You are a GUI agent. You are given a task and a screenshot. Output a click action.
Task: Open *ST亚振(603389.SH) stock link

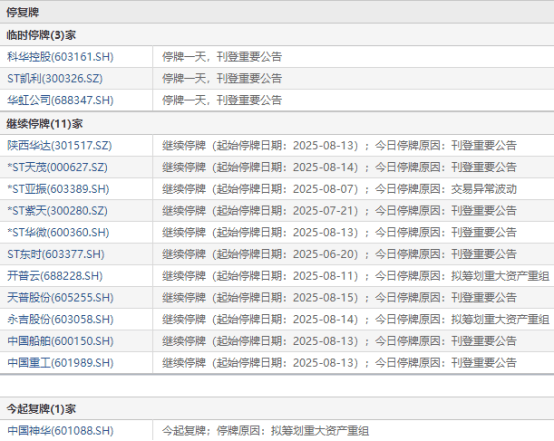[x=58, y=189]
